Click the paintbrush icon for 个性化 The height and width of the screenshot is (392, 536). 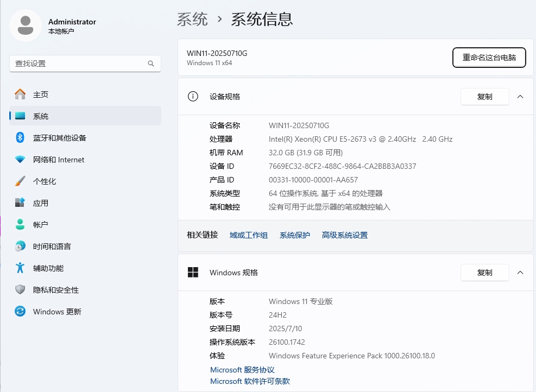coord(20,181)
